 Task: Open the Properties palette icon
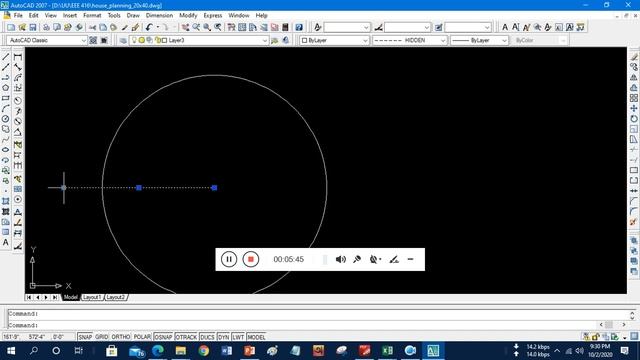coord(231,27)
